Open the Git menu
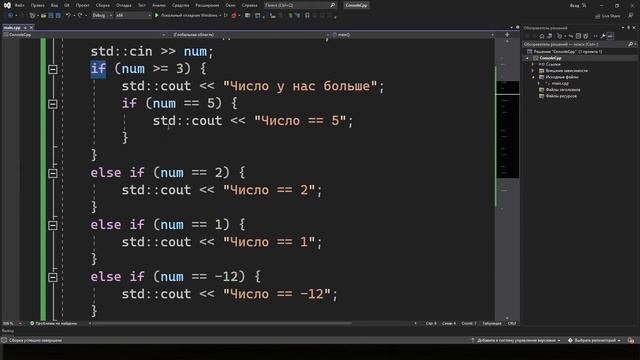This screenshot has height=360, width=640. coord(67,5)
